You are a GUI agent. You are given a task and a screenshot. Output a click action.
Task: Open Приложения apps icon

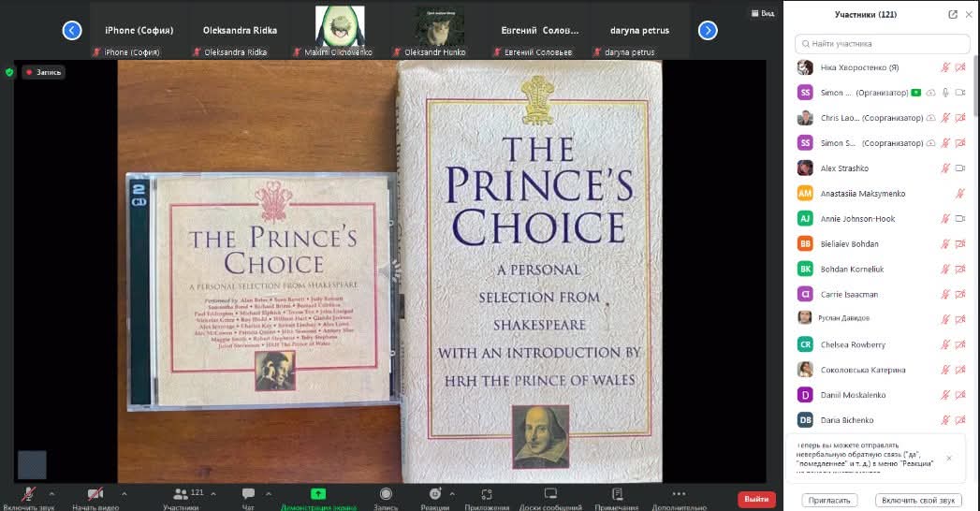point(486,494)
